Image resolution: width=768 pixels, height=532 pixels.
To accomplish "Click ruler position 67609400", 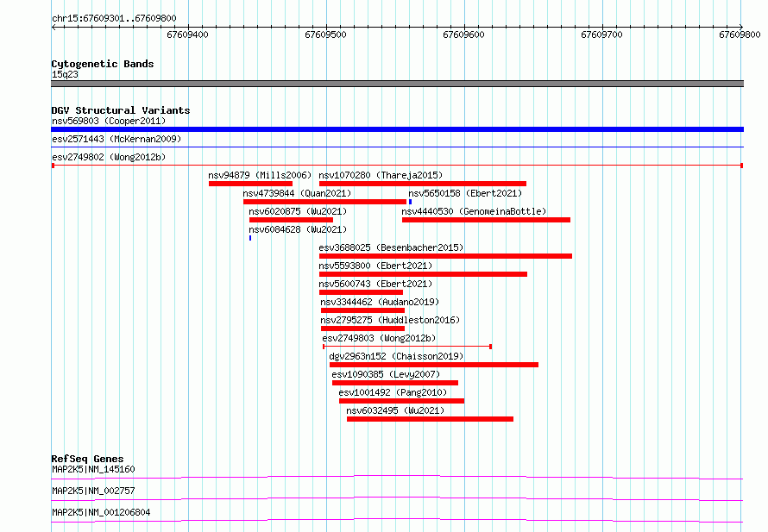I will tap(187, 34).
